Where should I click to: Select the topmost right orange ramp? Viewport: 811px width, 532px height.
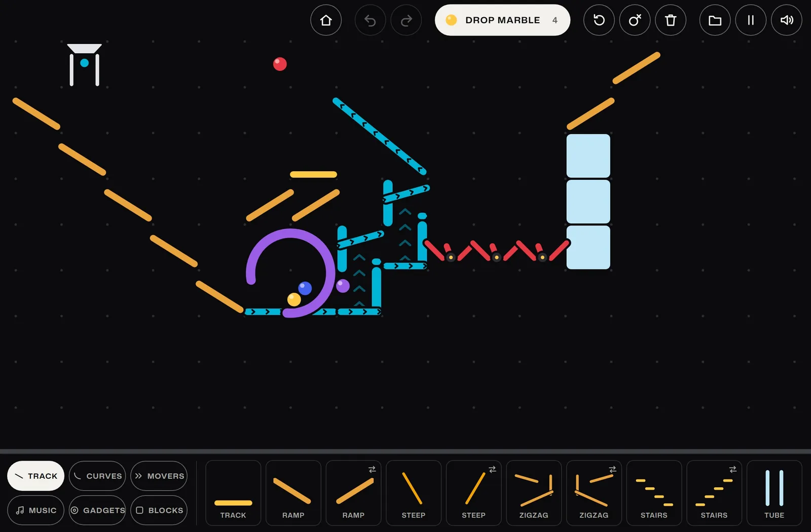636,68
